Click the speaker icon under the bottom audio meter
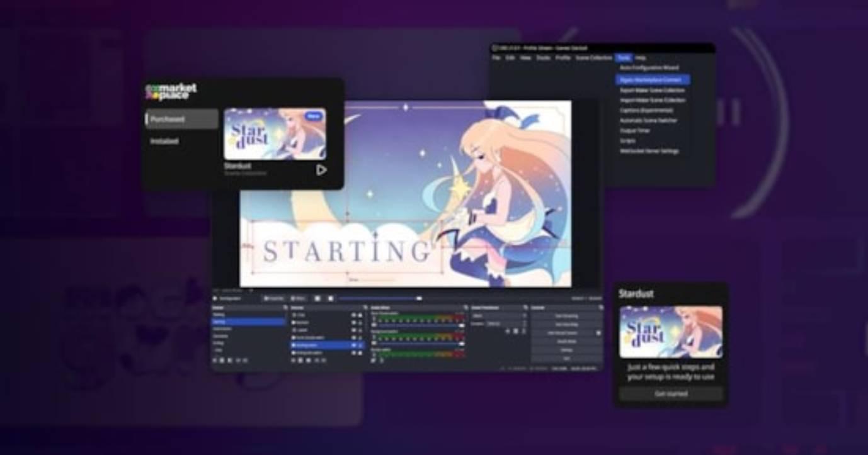This screenshot has width=868, height=455. click(373, 360)
